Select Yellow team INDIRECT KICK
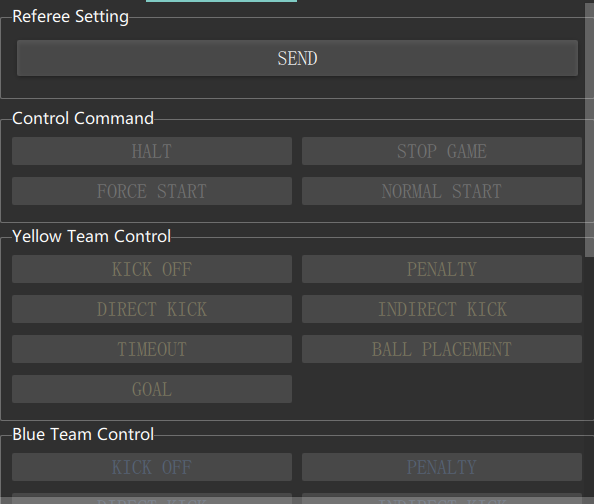Screen dimensions: 594x504 442,309
